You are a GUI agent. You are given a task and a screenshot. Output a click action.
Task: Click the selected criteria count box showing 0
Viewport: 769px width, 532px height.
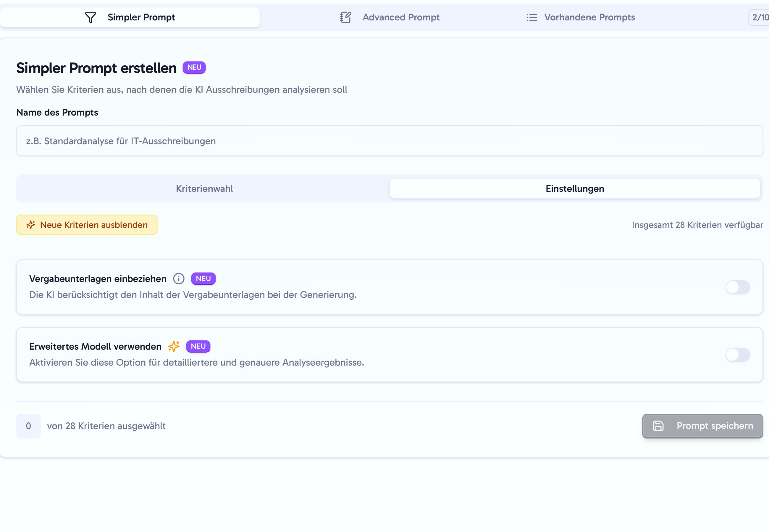pyautogui.click(x=28, y=426)
